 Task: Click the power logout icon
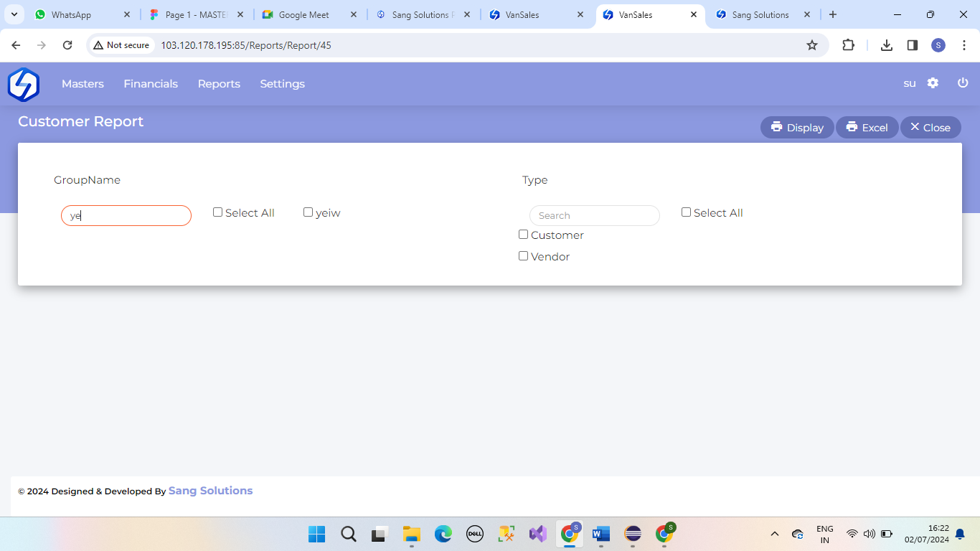tap(963, 83)
